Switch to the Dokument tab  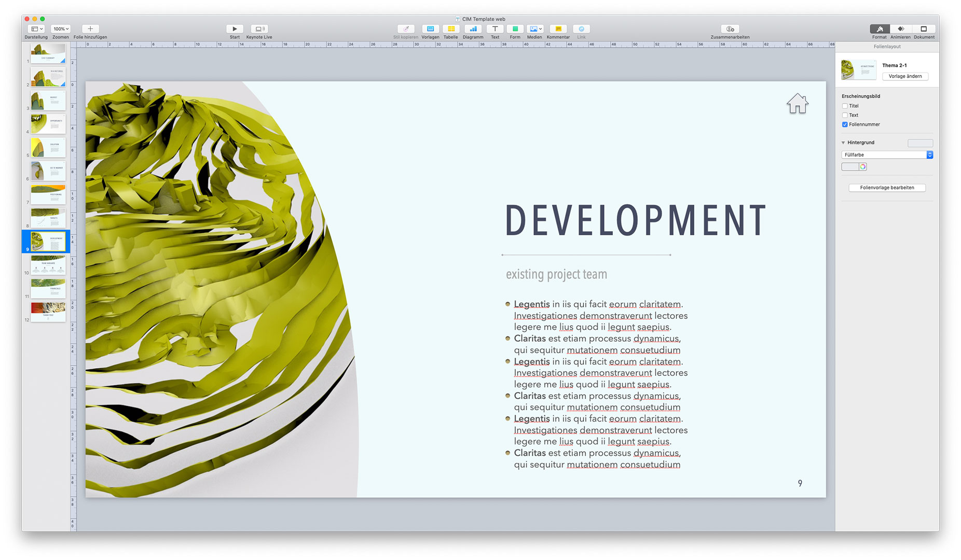pyautogui.click(x=924, y=29)
